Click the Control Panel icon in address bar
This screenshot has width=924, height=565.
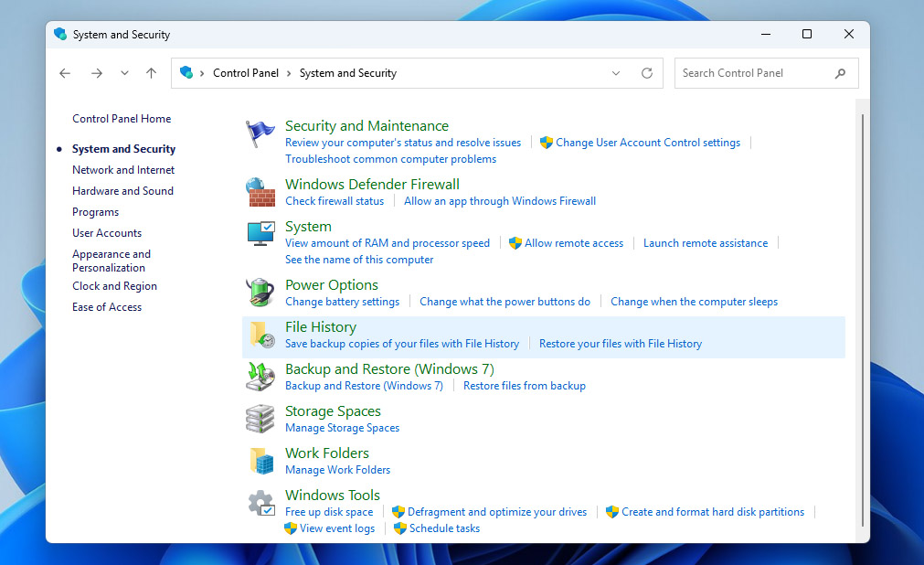coord(186,72)
